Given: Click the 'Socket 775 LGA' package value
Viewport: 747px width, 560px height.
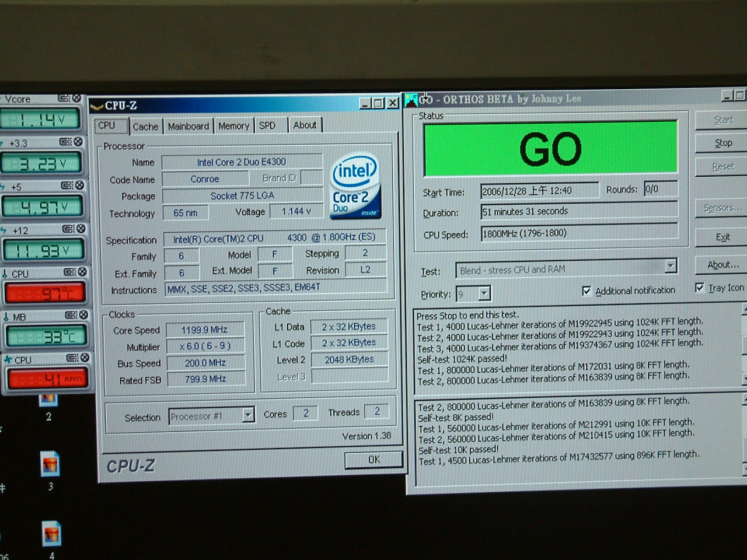Looking at the screenshot, I should (x=242, y=196).
